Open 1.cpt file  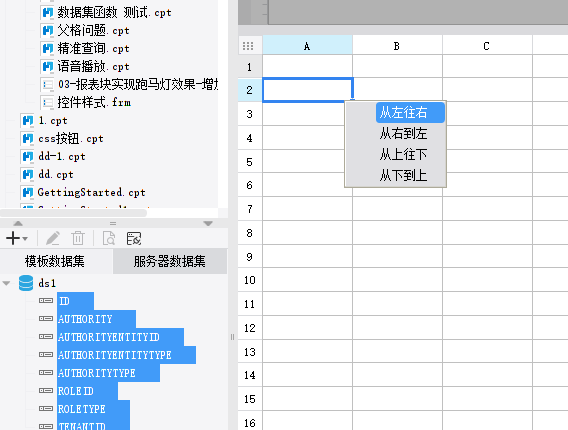[53, 121]
